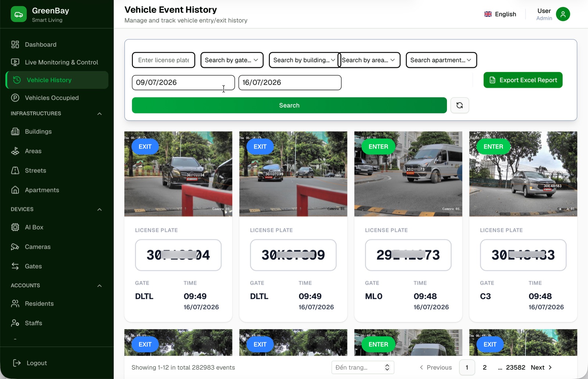Click the User Admin label
Viewport: 588px width, 379px height.
(x=544, y=14)
